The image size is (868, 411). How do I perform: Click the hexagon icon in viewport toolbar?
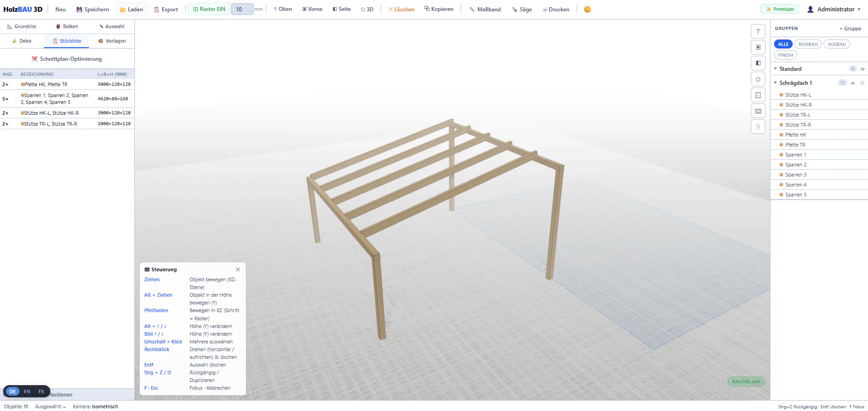[758, 79]
